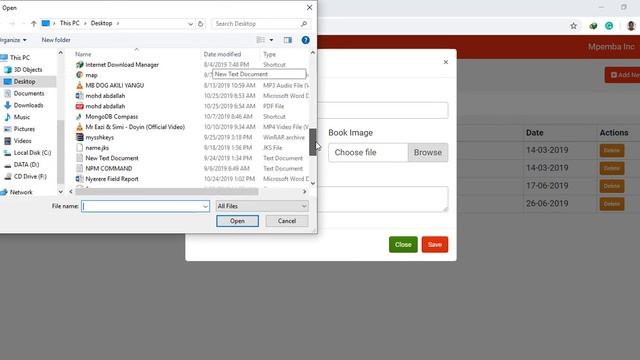Click the This PC breadcrumb segment
Image resolution: width=640 pixels, height=360 pixels.
point(69,23)
